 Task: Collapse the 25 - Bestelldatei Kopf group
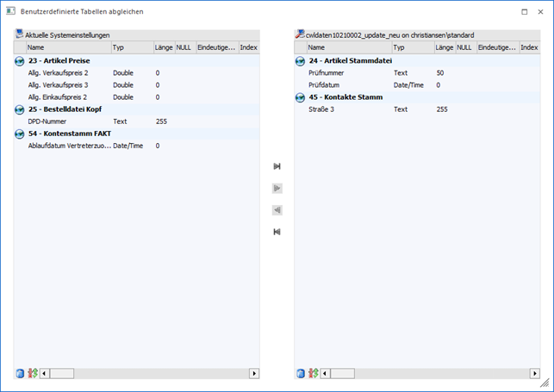tap(20, 109)
